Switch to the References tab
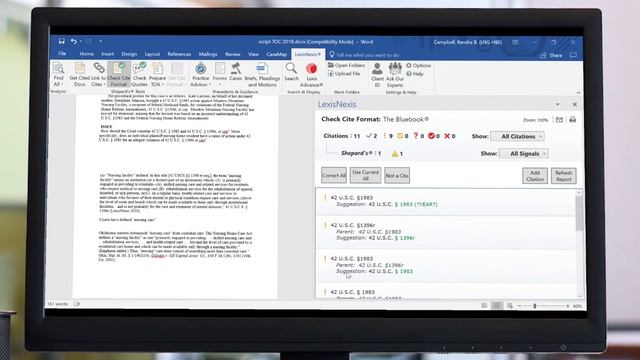The width and height of the screenshot is (640, 360). pos(179,54)
